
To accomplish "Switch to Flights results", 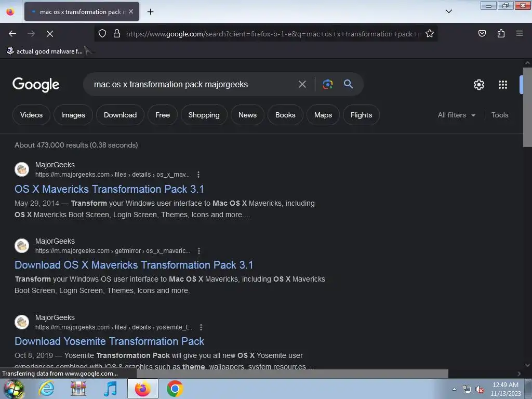I will pos(361,115).
